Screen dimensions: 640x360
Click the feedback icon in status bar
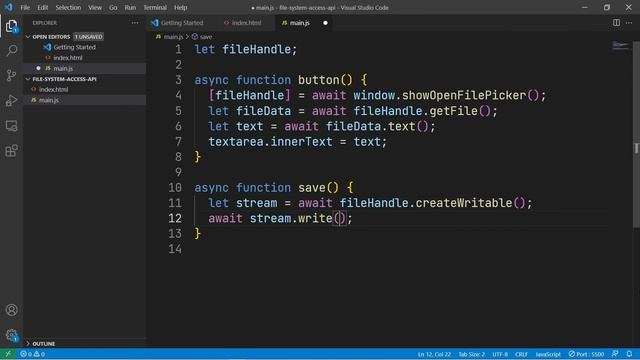[615, 354]
